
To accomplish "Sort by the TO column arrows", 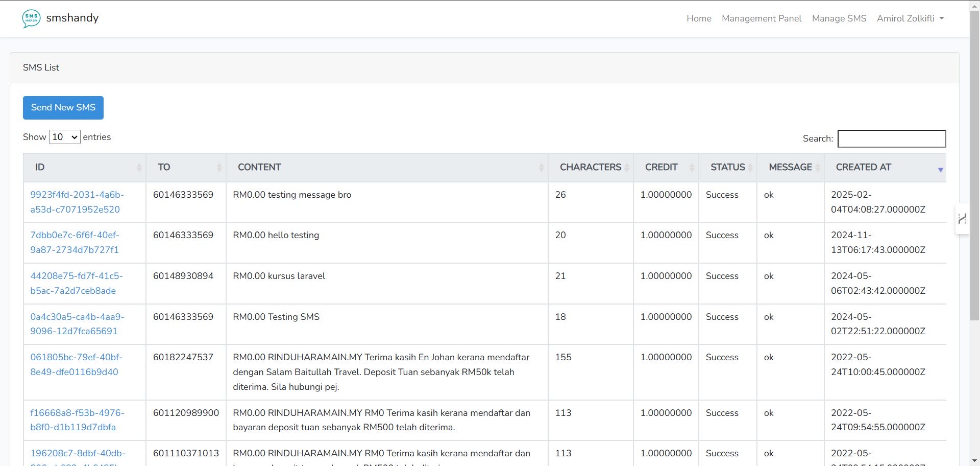I will pos(219,168).
